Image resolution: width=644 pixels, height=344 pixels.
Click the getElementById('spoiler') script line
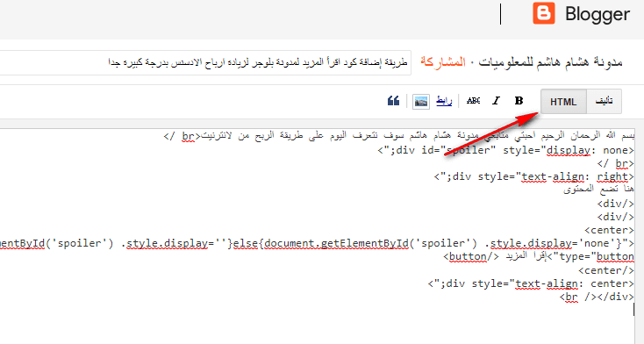coord(317,243)
